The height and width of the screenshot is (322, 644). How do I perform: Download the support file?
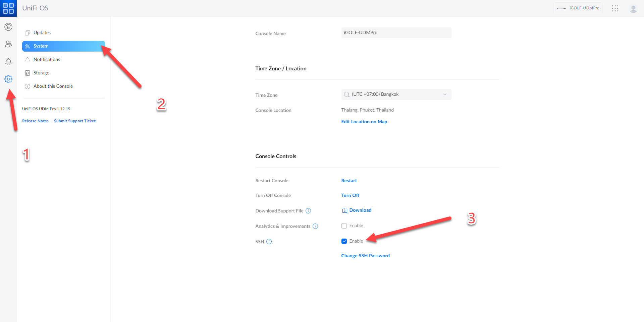[357, 210]
